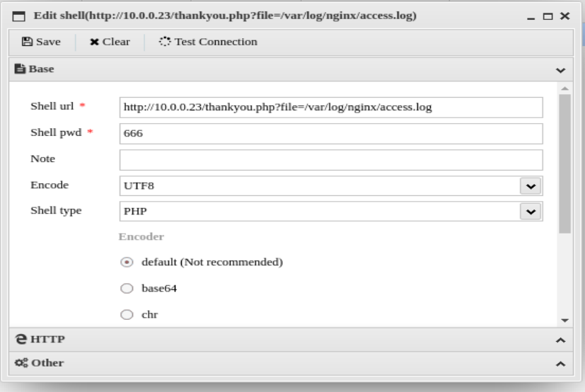Click the HTTP section globe icon
Screen dimensions: 585x392
click(x=21, y=340)
